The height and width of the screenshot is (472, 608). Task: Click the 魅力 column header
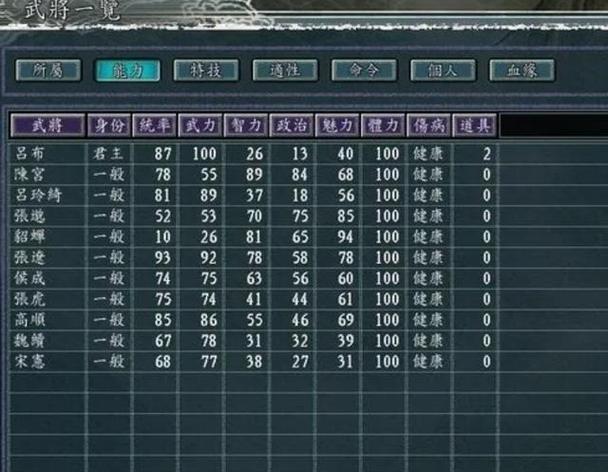[x=336, y=125]
